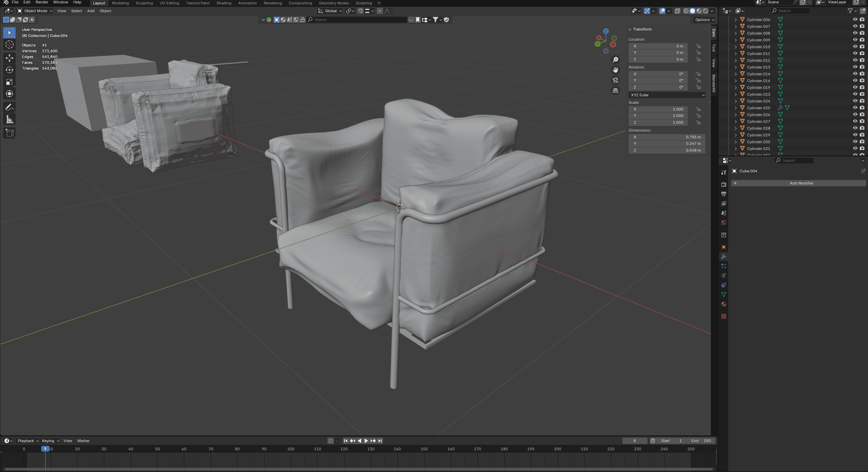The width and height of the screenshot is (868, 472).
Task: Choose the Add Cube tool
Action: tap(10, 133)
